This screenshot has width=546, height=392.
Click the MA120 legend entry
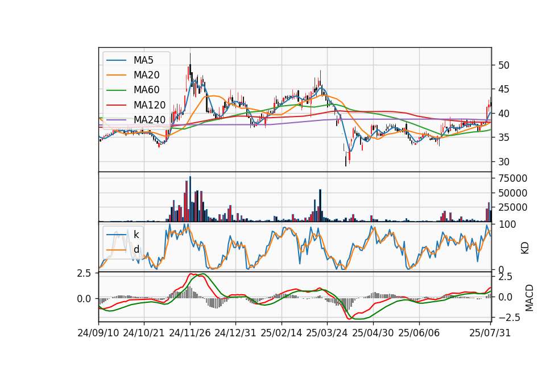point(136,105)
